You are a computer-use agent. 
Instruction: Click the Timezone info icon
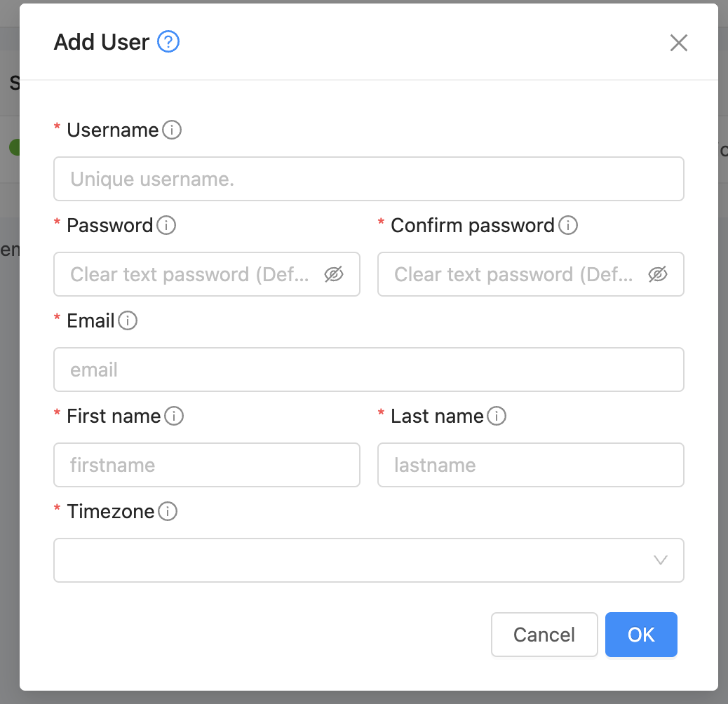pyautogui.click(x=168, y=511)
